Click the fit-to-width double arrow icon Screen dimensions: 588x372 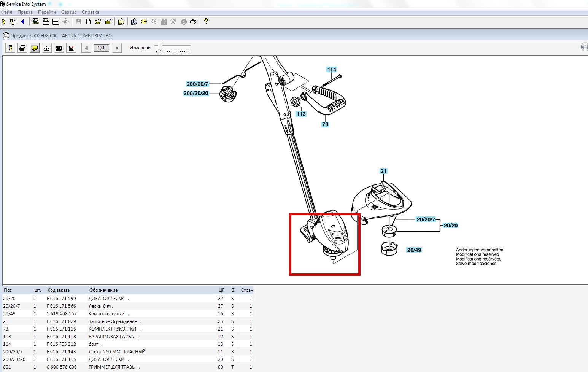coord(59,48)
